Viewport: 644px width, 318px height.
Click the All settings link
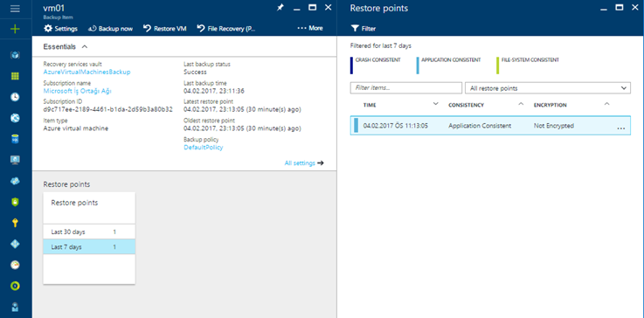(x=304, y=163)
